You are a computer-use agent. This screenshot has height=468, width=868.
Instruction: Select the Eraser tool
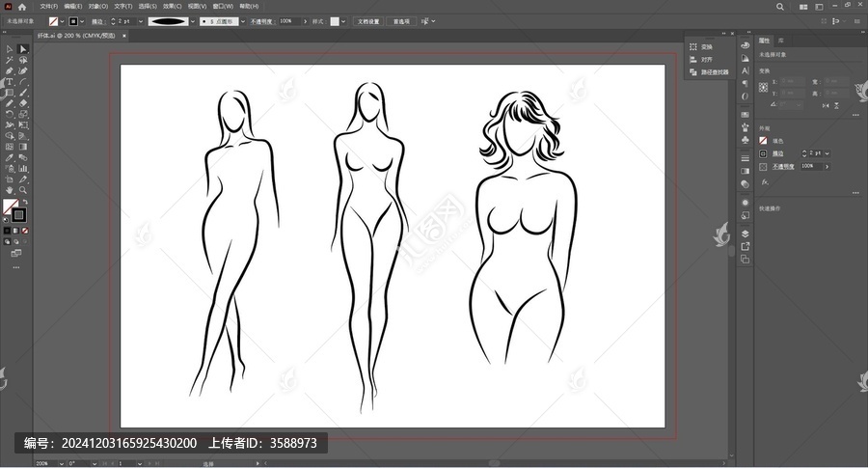click(x=23, y=103)
